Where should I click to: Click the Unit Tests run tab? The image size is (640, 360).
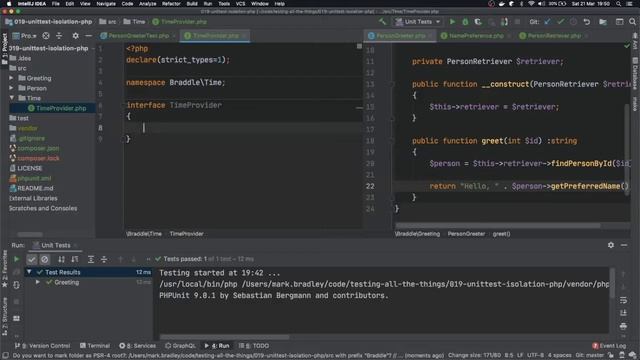(x=56, y=245)
